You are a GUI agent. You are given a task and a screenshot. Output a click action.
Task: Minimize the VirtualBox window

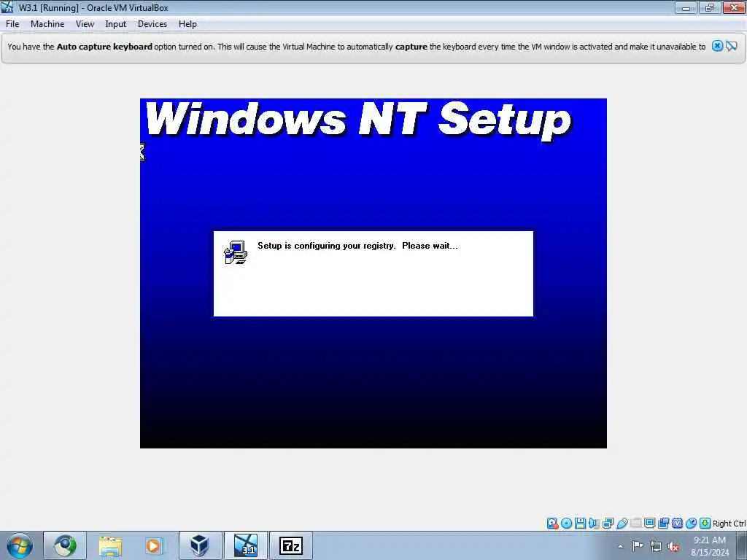click(686, 7)
